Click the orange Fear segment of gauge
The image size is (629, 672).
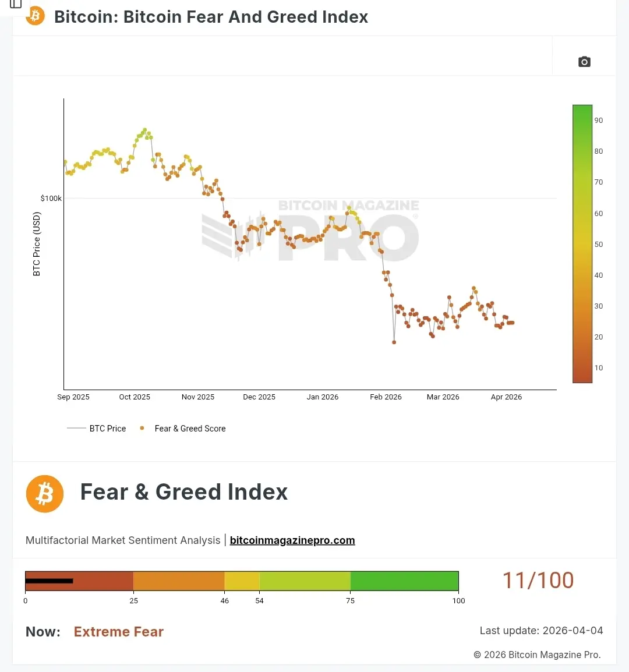[x=179, y=581]
